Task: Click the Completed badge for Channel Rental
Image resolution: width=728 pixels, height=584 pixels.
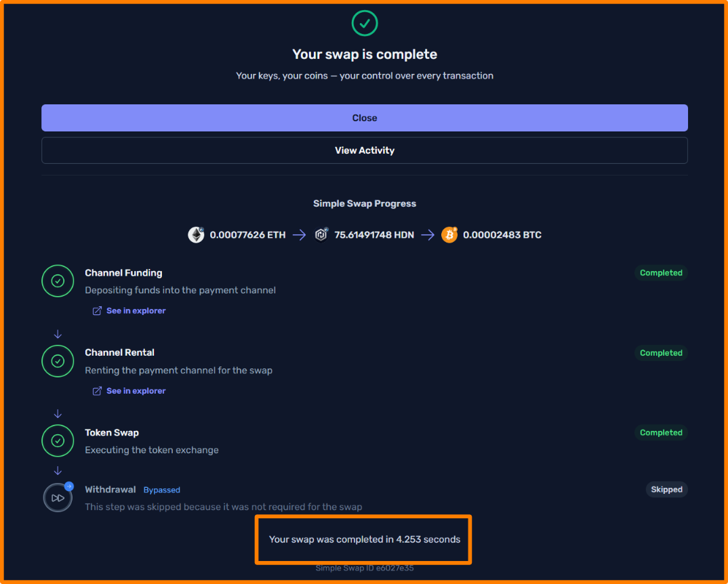Action: [x=661, y=353]
